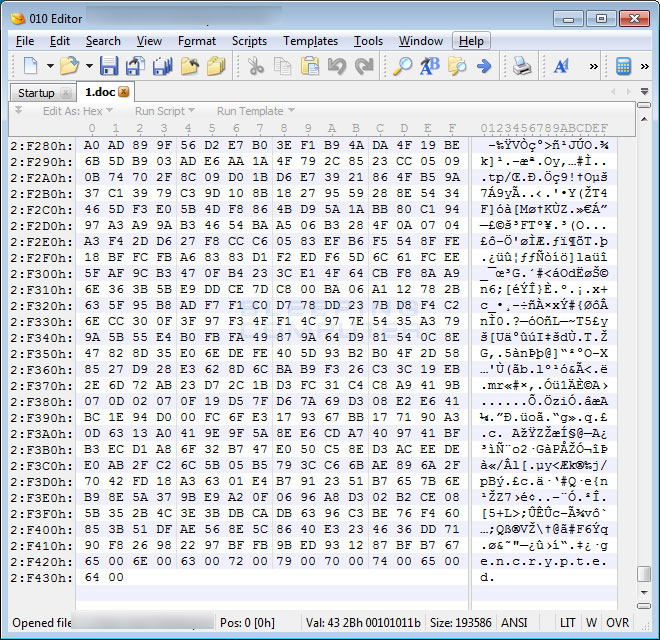This screenshot has height=640, width=660.
Task: Open the Edit menu
Action: pyautogui.click(x=60, y=41)
